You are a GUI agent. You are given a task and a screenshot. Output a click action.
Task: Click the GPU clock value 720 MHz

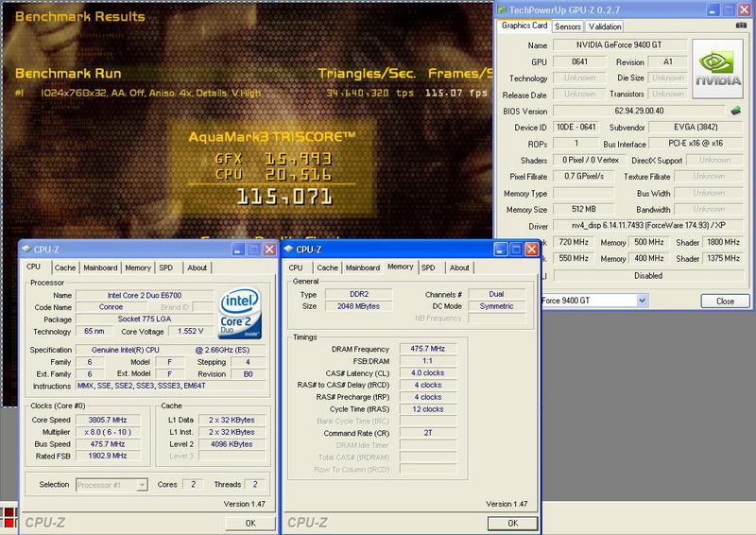(x=574, y=242)
